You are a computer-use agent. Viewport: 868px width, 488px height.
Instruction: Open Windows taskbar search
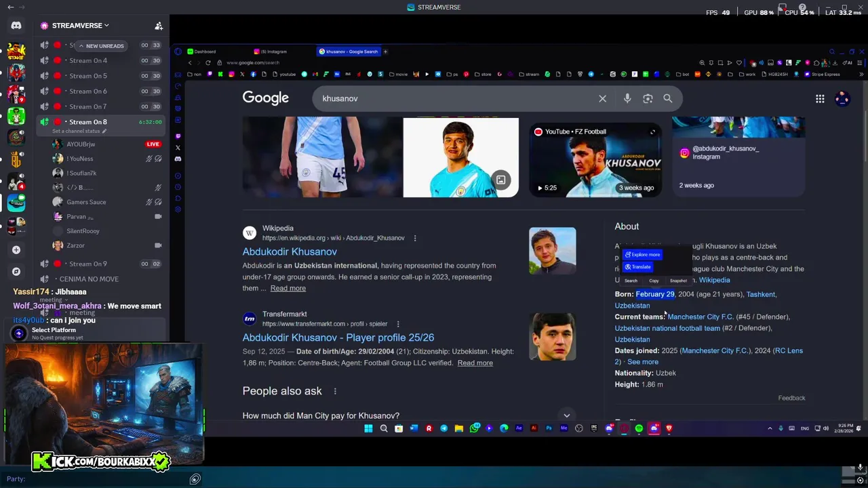384,428
